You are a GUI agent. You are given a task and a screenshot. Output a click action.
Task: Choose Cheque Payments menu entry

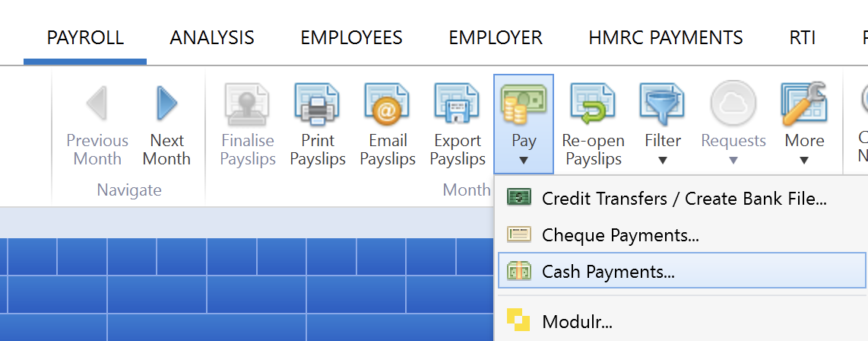click(x=682, y=235)
